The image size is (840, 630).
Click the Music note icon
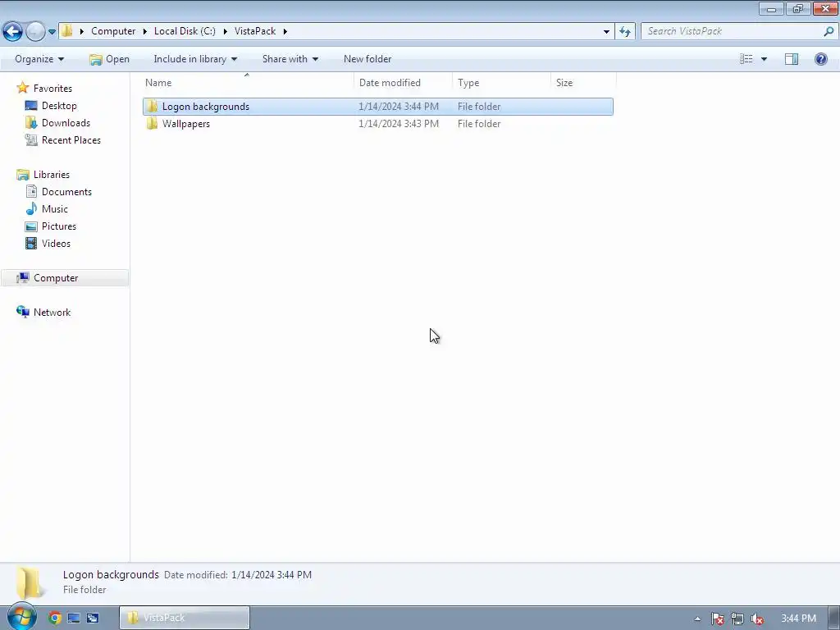coord(32,208)
